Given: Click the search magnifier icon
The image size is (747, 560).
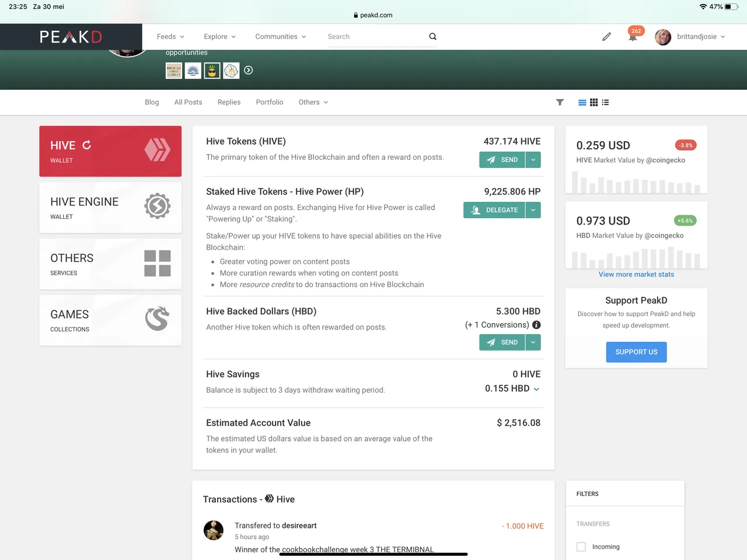Looking at the screenshot, I should click(x=432, y=36).
